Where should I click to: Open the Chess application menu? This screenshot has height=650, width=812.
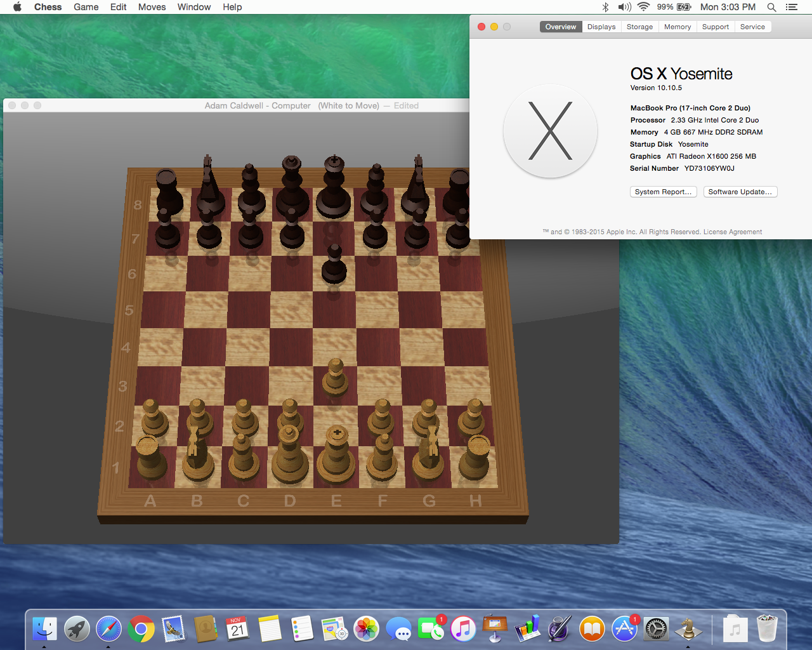pyautogui.click(x=48, y=7)
